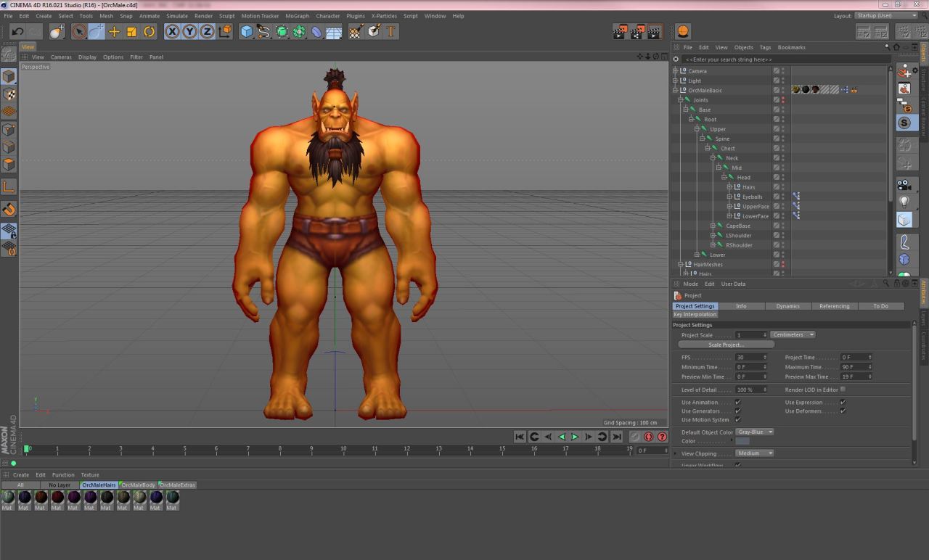
Task: Click the Floor grid object icon
Action: (334, 32)
